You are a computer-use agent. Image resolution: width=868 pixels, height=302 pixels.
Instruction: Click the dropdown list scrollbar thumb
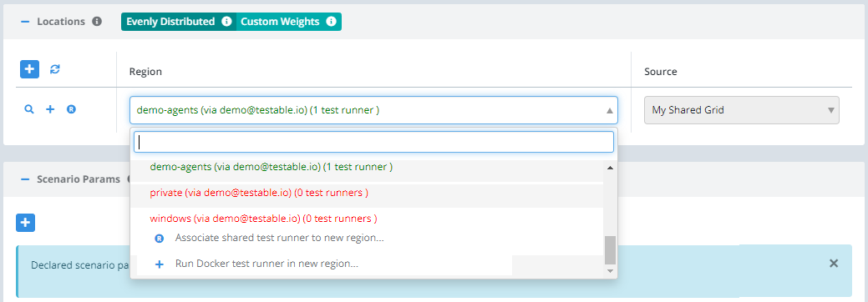pyautogui.click(x=610, y=250)
